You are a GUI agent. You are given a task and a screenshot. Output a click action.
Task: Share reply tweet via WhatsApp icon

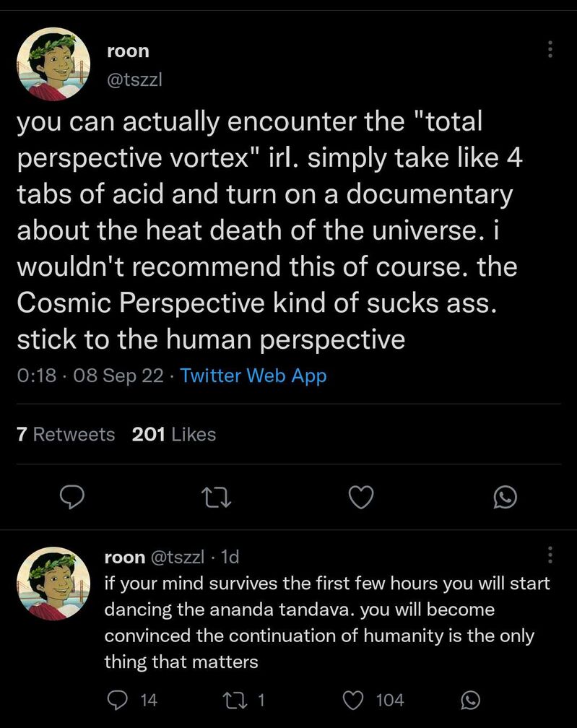[x=470, y=700]
